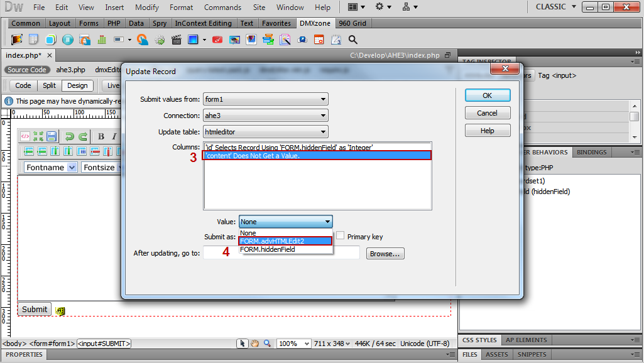Viewport: 644px width, 363px height.
Task: Click the green undo arrow
Action: [x=69, y=136]
